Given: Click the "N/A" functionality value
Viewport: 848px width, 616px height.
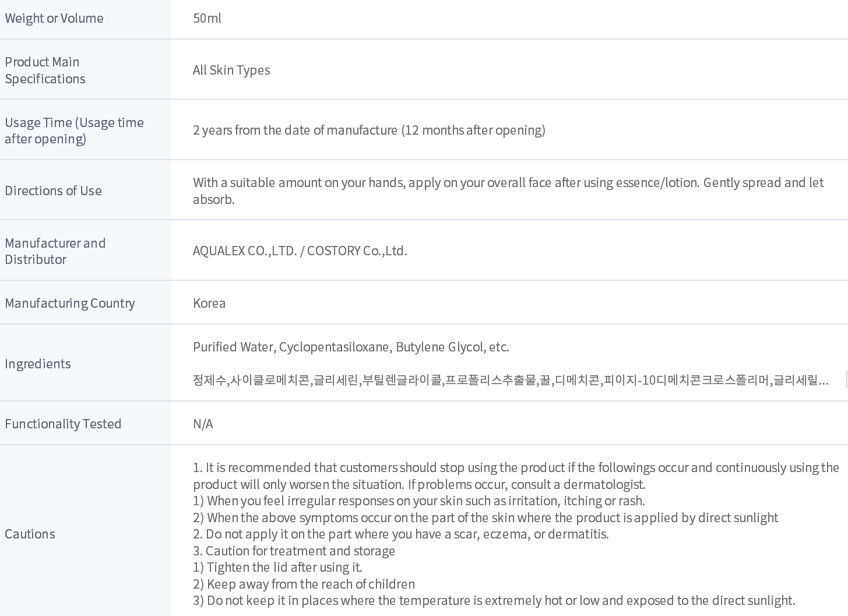Looking at the screenshot, I should point(203,424).
